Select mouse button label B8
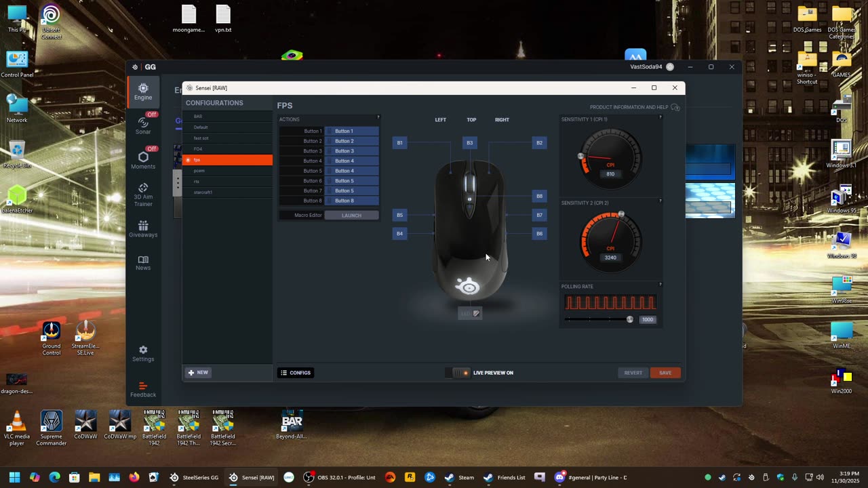The image size is (868, 488). pyautogui.click(x=539, y=196)
